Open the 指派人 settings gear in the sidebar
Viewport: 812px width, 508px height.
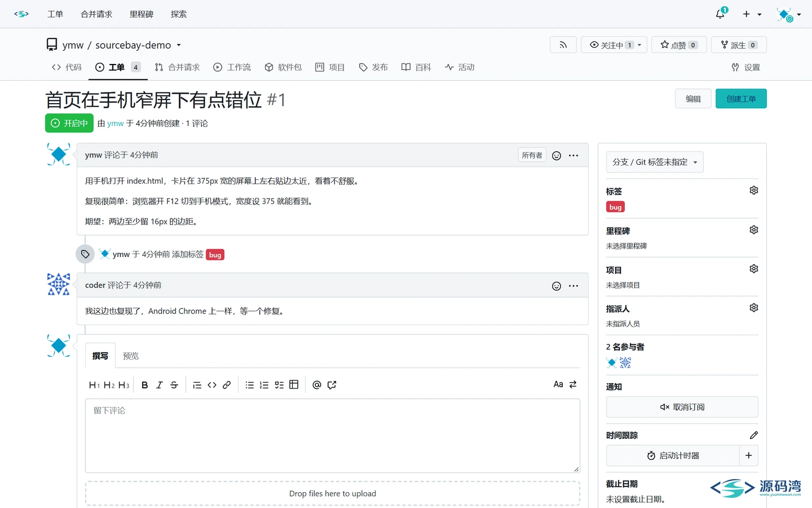pos(754,308)
